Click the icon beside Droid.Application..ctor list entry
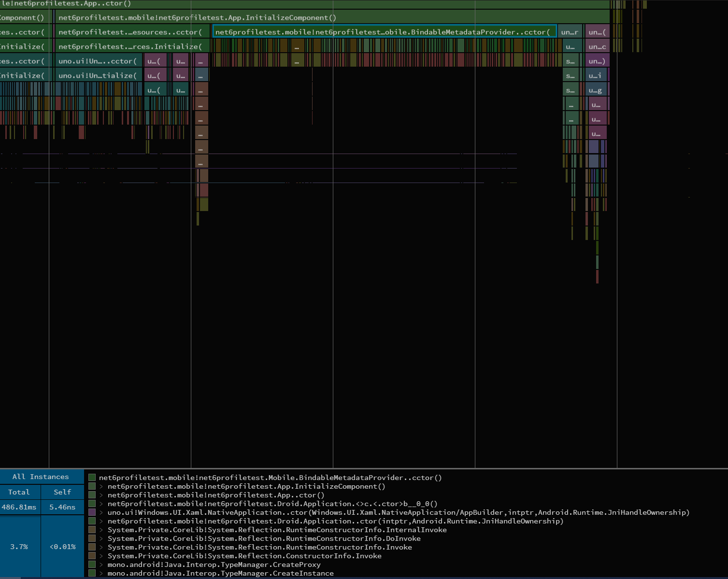Screen dimensions: 728x579 pyautogui.click(x=91, y=521)
